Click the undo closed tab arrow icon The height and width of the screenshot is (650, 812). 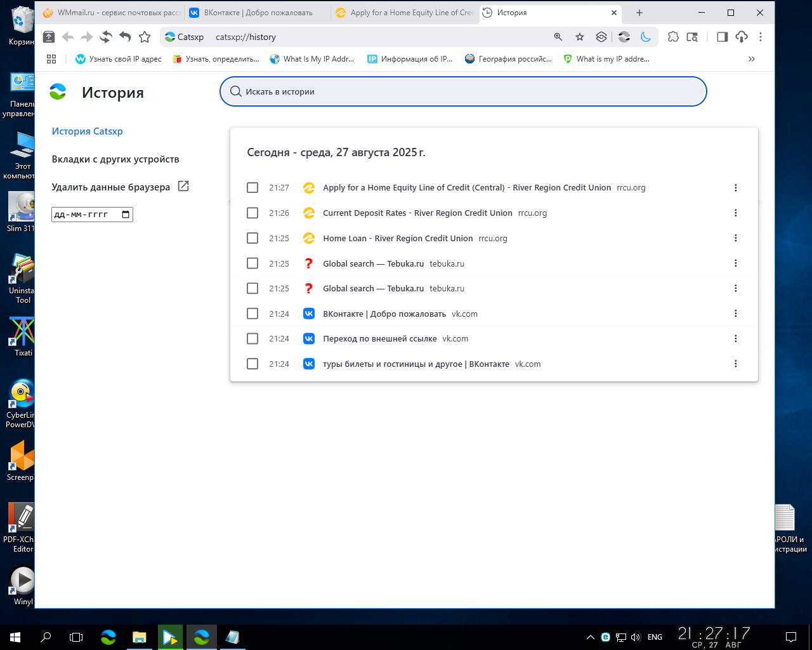[125, 37]
